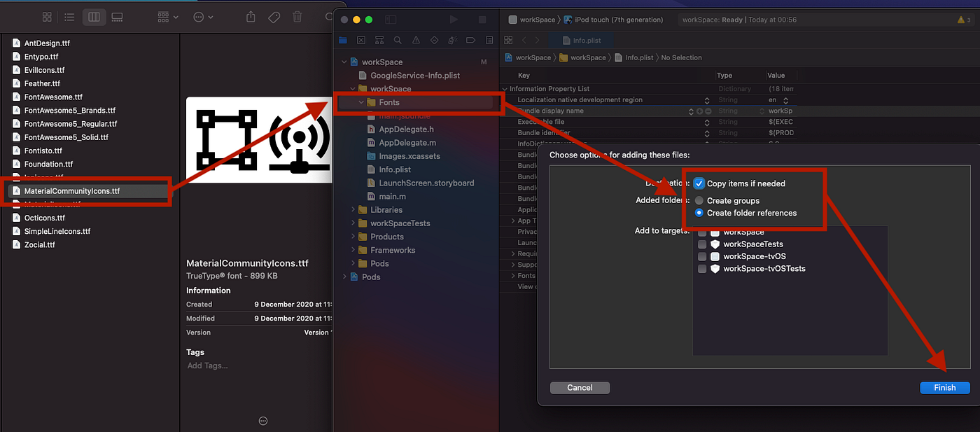Collapse the workSpace project tree
The width and height of the screenshot is (980, 432).
343,62
